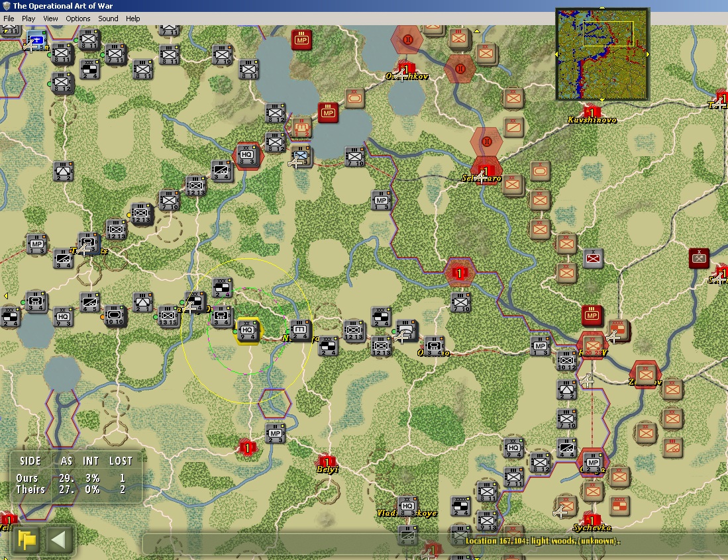Click the minimap overview thumbnail
The width and height of the screenshot is (728, 560).
[x=602, y=54]
